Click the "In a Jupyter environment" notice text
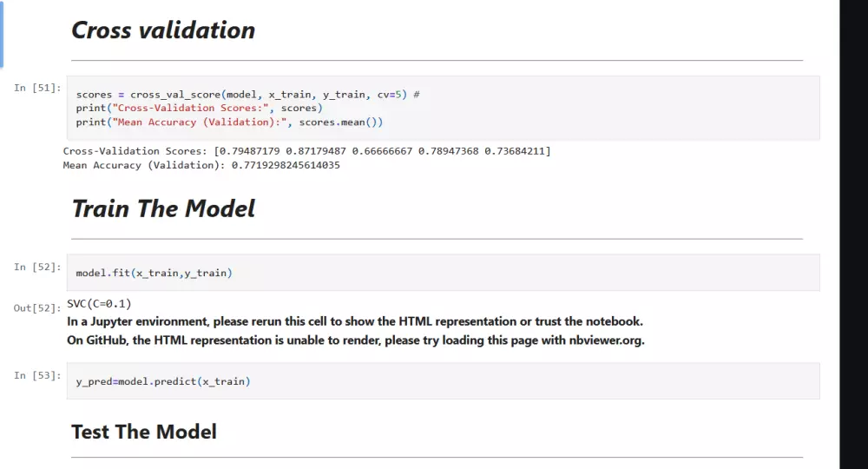This screenshot has height=469, width=868. pyautogui.click(x=355, y=321)
